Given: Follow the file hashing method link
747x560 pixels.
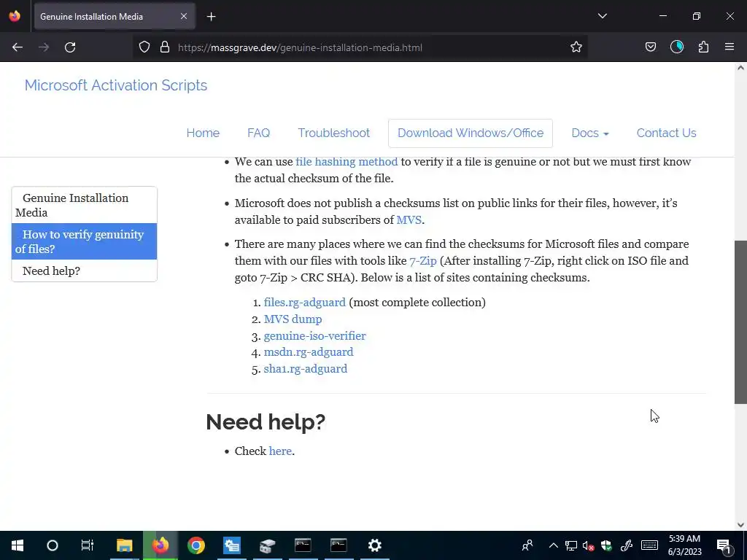Looking at the screenshot, I should point(347,161).
